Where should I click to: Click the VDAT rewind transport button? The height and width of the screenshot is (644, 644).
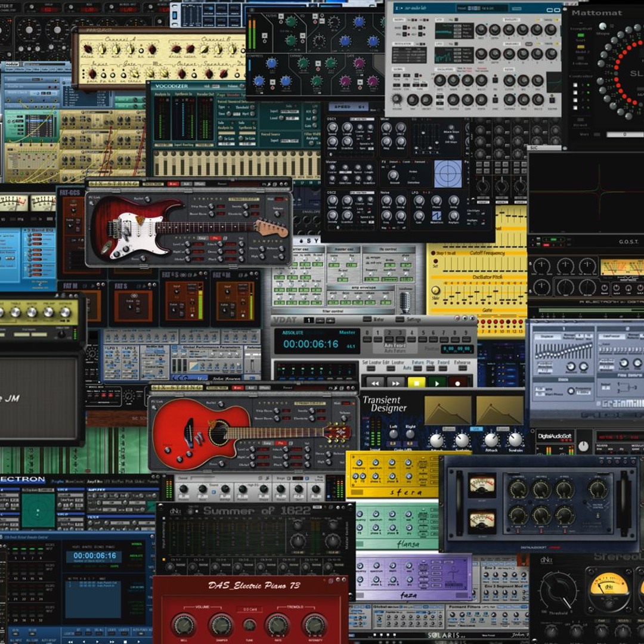tap(375, 383)
